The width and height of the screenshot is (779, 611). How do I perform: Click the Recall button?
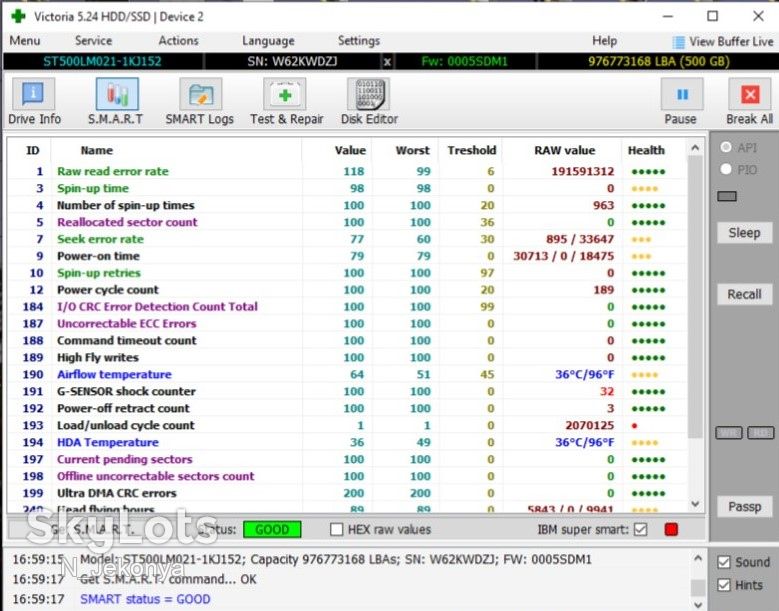click(x=744, y=294)
